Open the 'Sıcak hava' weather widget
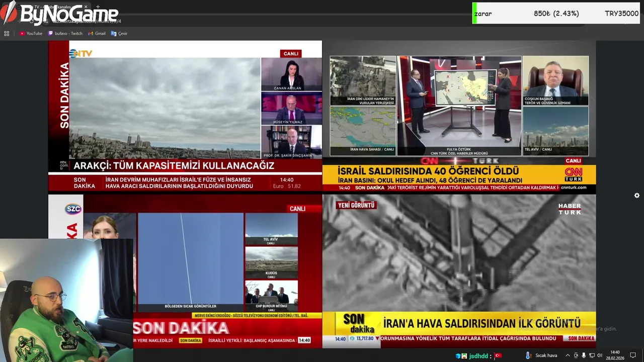This screenshot has height=362, width=644. coord(541,355)
